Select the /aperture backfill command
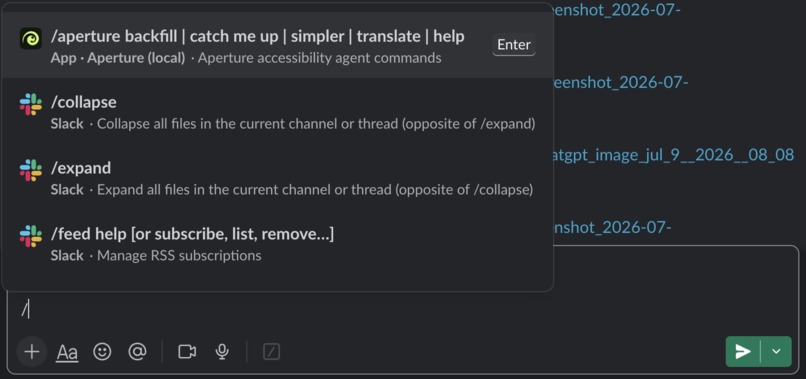 point(278,45)
